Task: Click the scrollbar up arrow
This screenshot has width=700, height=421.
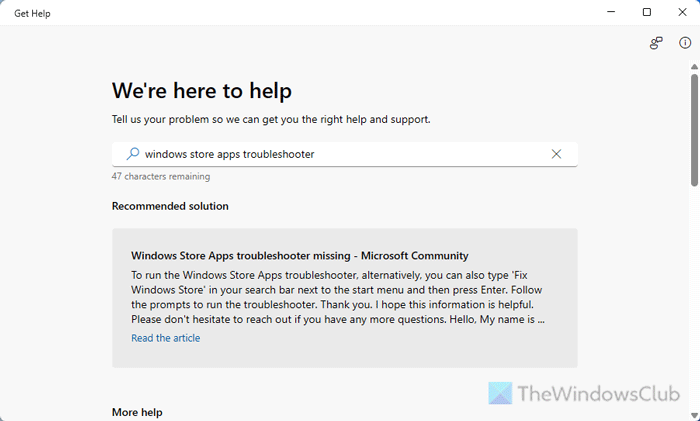Action: pyautogui.click(x=694, y=70)
